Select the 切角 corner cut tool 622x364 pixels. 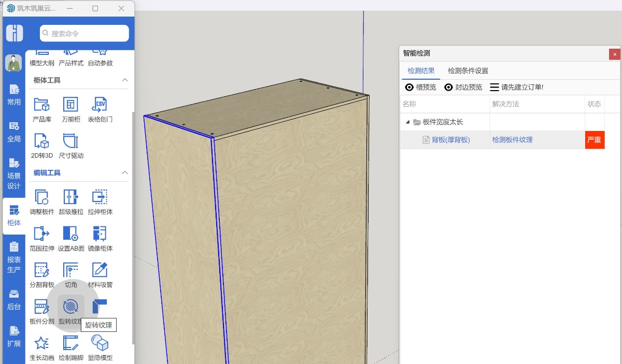click(70, 275)
